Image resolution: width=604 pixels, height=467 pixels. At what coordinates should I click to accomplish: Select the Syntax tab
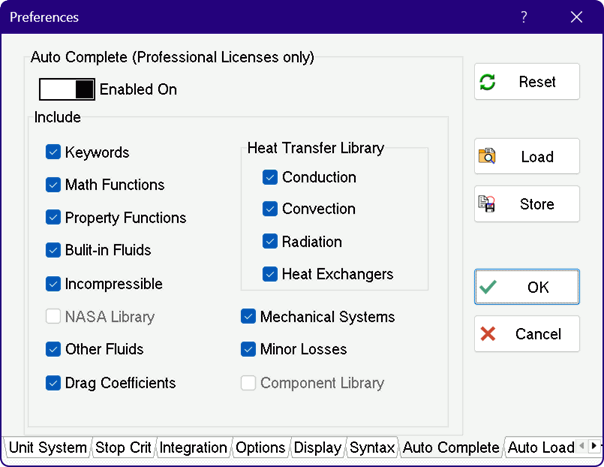click(x=372, y=448)
